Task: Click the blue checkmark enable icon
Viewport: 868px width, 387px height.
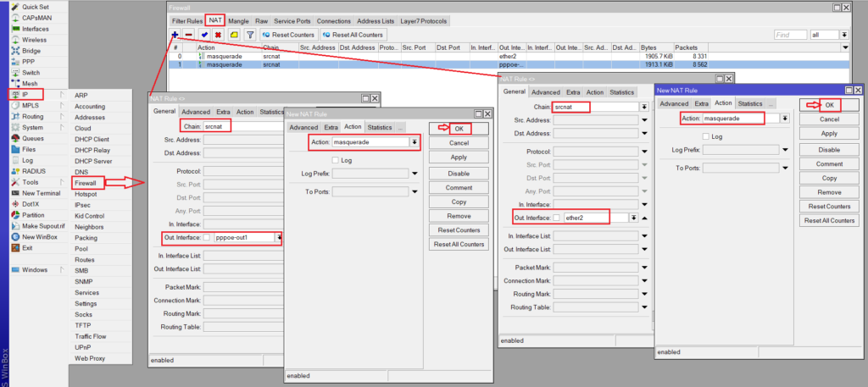Action: [204, 35]
